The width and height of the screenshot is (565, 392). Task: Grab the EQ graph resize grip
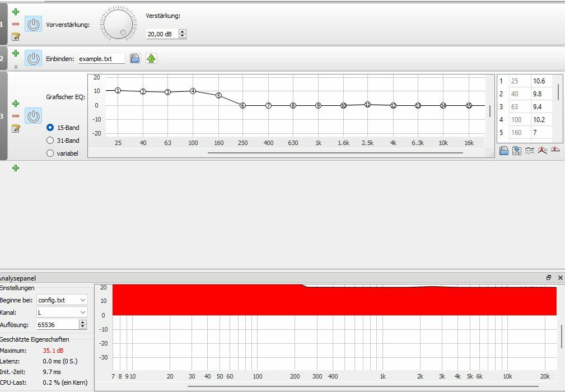click(492, 155)
